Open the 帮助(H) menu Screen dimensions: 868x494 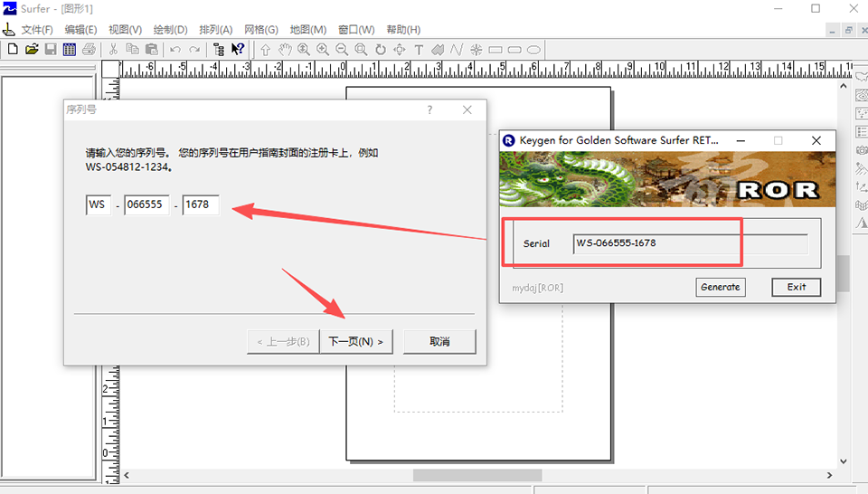403,29
